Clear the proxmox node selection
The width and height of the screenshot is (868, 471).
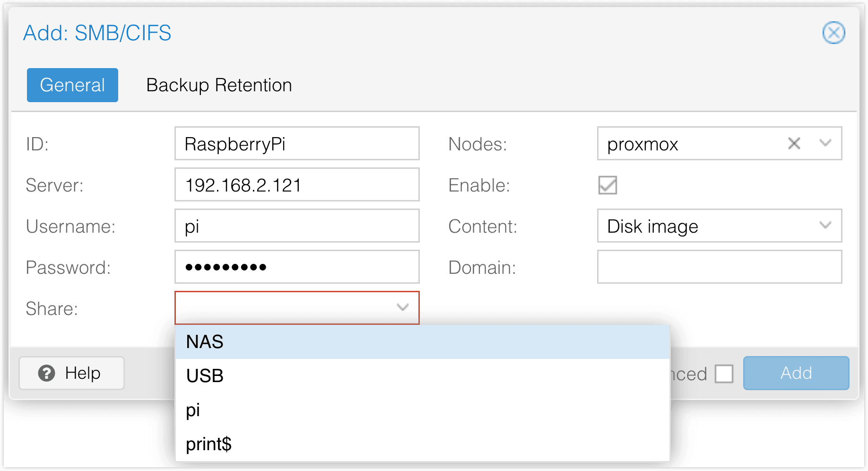point(794,143)
